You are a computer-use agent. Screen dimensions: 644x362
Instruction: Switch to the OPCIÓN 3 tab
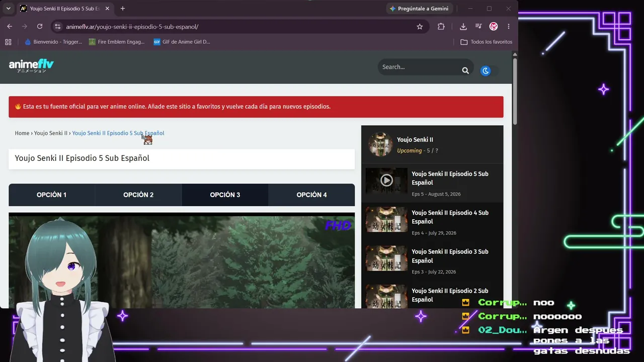[x=225, y=195]
